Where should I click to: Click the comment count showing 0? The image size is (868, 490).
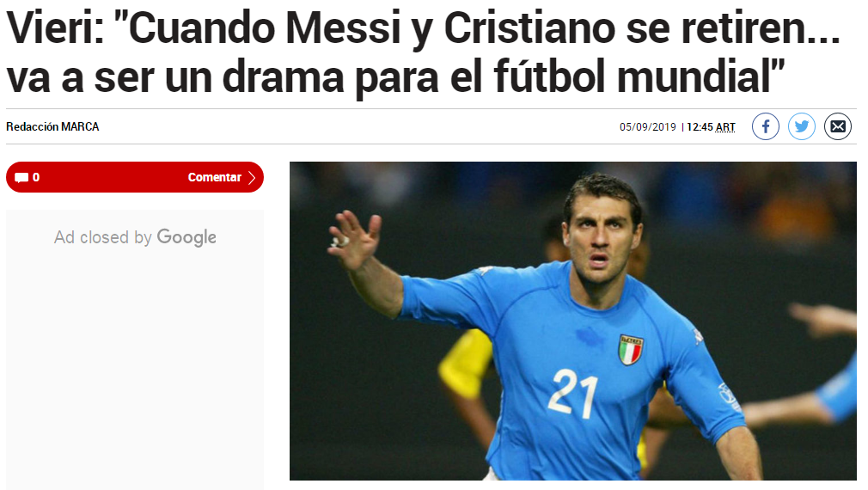(x=36, y=177)
